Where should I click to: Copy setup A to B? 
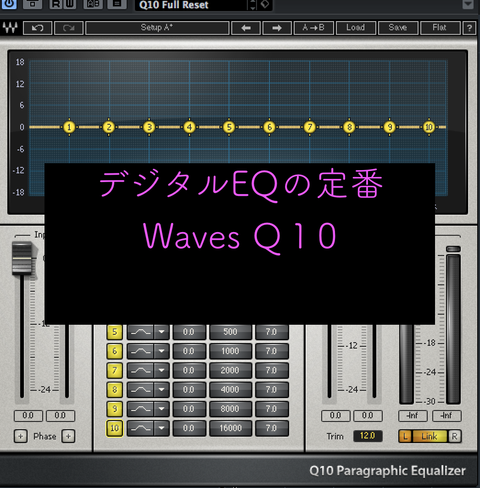(x=313, y=28)
